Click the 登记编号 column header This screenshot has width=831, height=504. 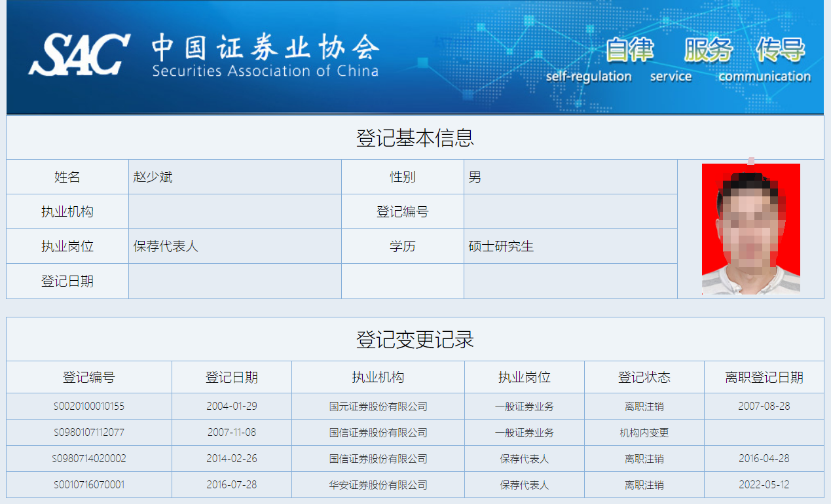pos(89,377)
